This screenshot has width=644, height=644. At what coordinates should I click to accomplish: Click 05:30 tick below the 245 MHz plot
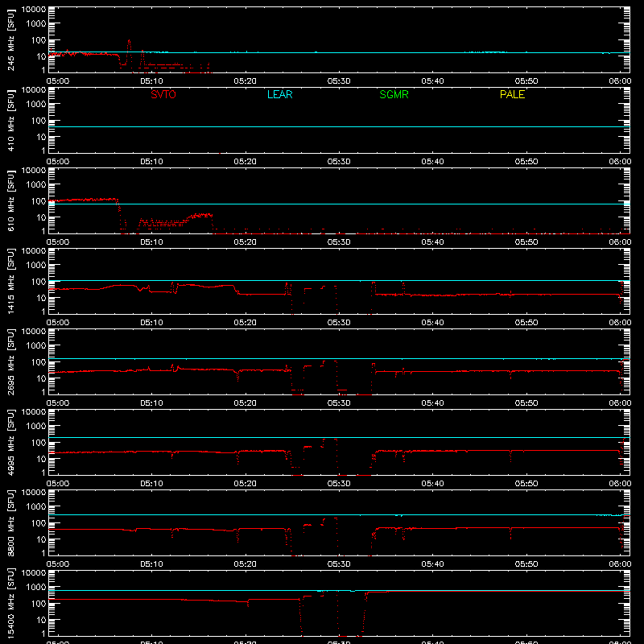(x=339, y=81)
